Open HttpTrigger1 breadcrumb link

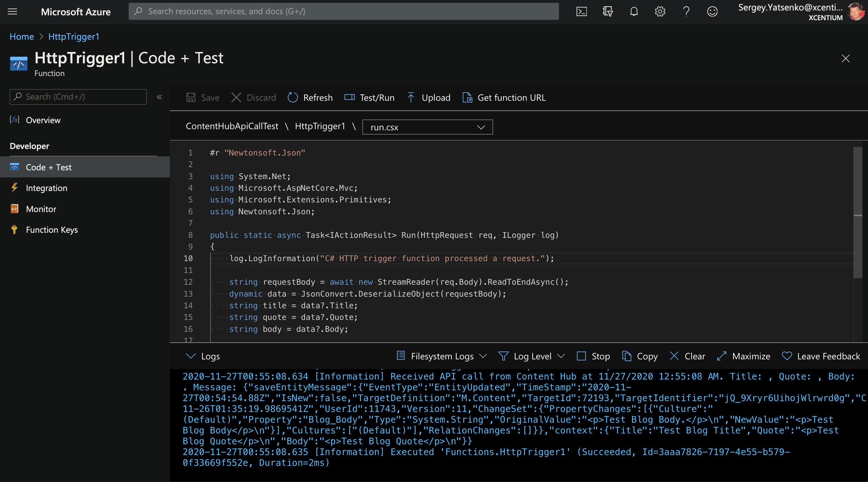point(74,36)
